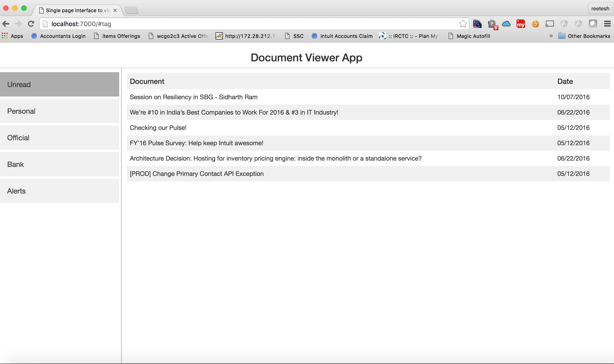Screen dimensions: 614x364
Task: Open the Other Bookmarks folder
Action: coord(584,36)
